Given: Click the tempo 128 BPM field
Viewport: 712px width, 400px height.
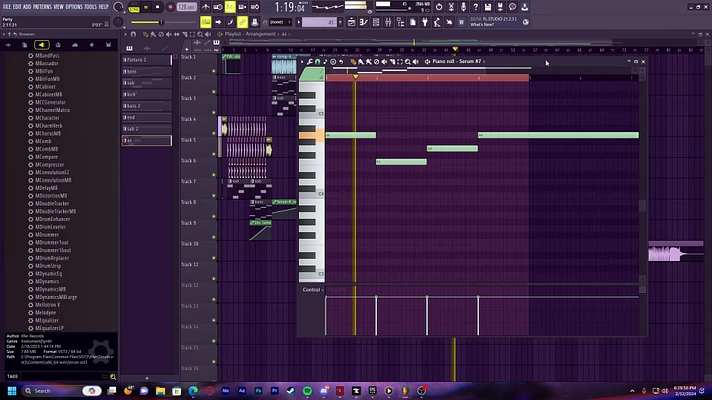Looking at the screenshot, I should tap(187, 7).
